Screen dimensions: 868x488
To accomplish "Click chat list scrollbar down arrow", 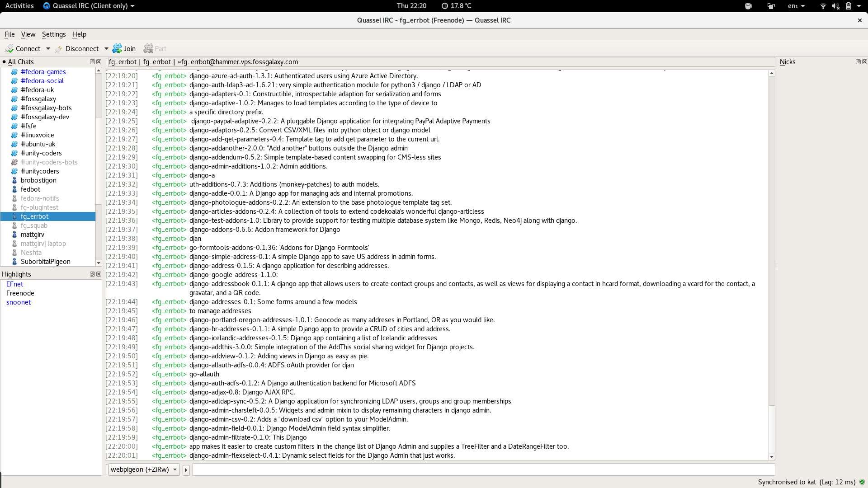I will [99, 263].
